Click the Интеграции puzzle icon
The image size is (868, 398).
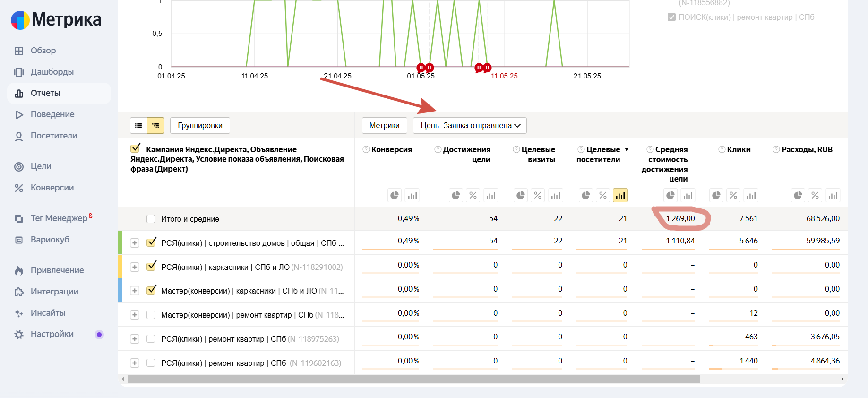click(x=19, y=292)
